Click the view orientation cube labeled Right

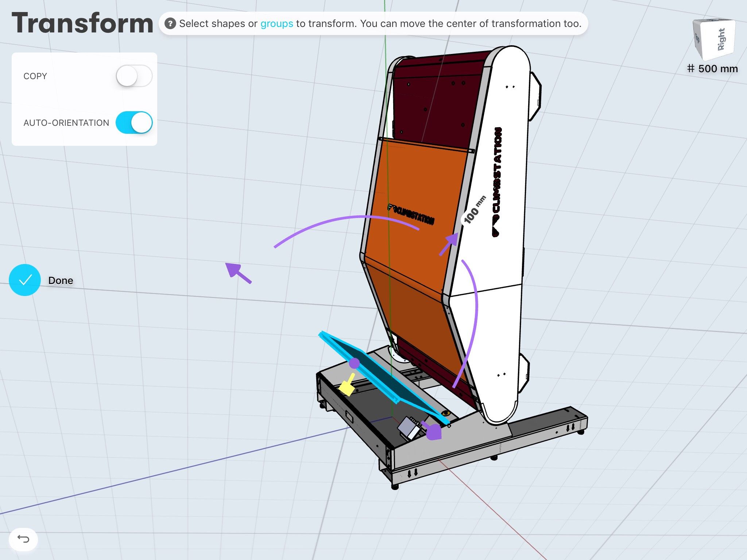click(714, 39)
